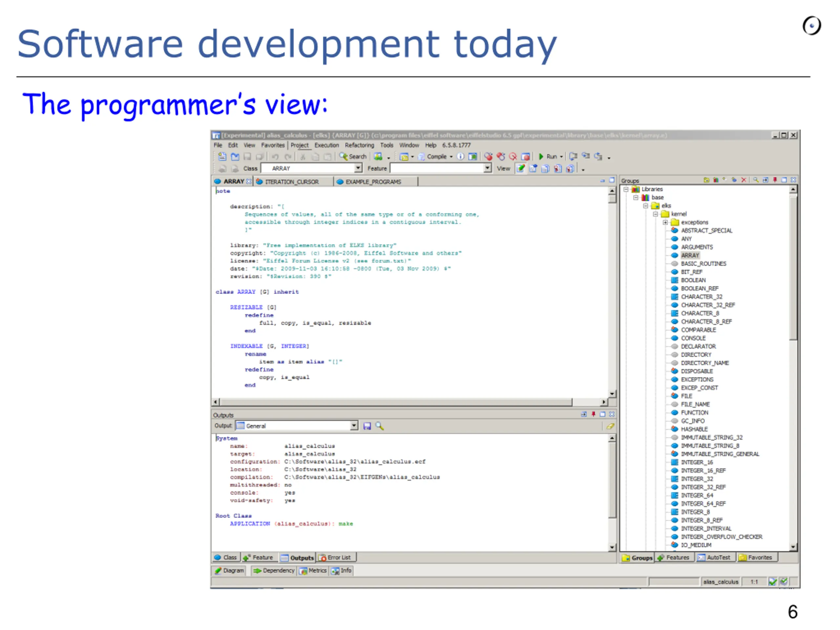Open the Class combo box dropdown arrow
Image resolution: width=840 pixels, height=630 pixels.
358,168
